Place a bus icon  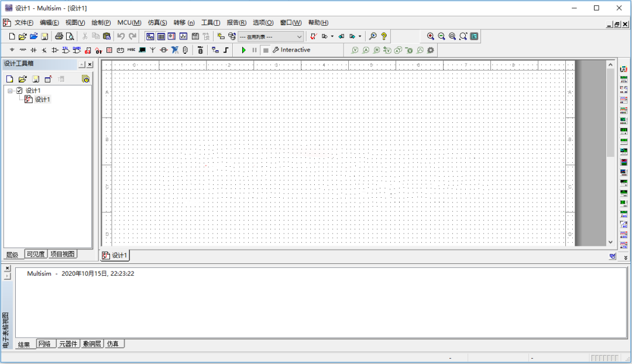point(226,50)
